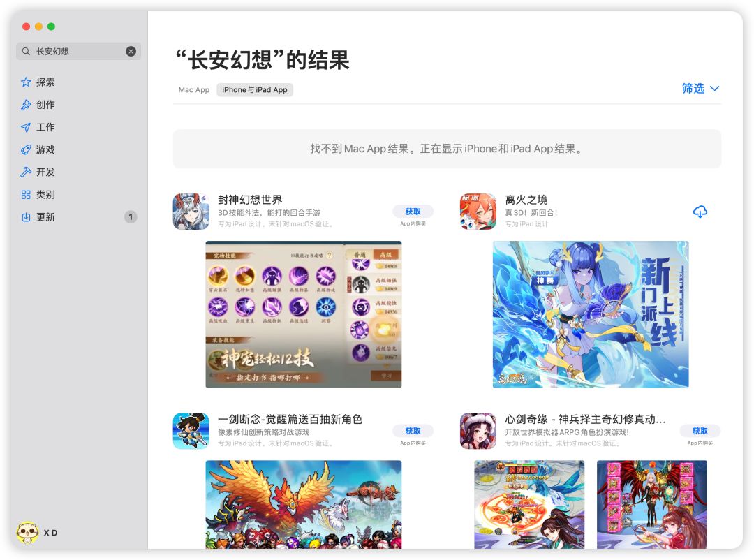Image resolution: width=754 pixels, height=560 pixels.
Task: Open the 更新 download icon section
Action: coord(26,217)
